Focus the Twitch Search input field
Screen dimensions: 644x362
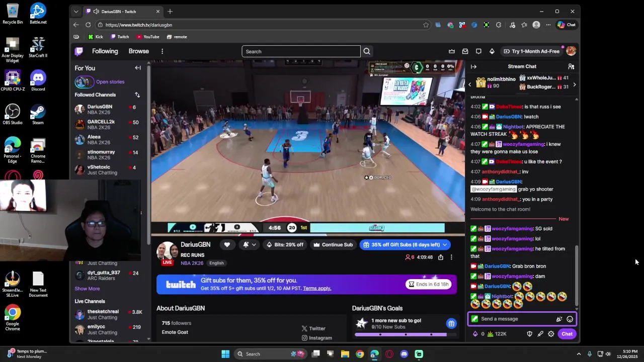pos(301,51)
